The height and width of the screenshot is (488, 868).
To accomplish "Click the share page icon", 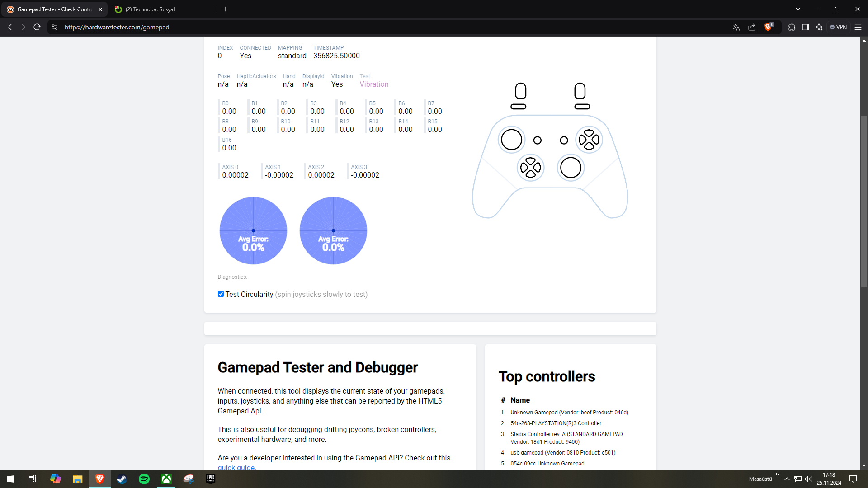I will 751,27.
